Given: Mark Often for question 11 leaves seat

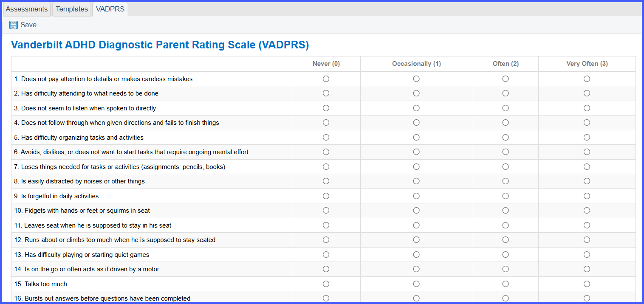Looking at the screenshot, I should [506, 225].
